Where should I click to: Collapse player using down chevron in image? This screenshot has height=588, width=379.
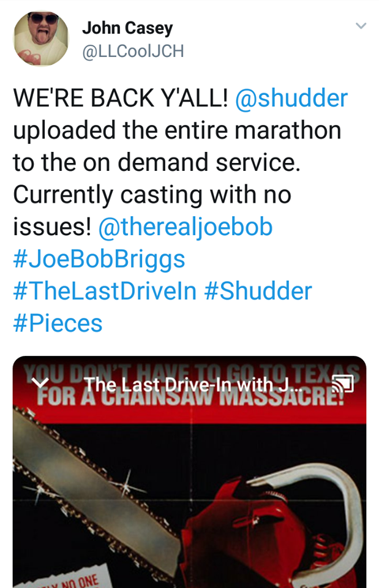40,383
